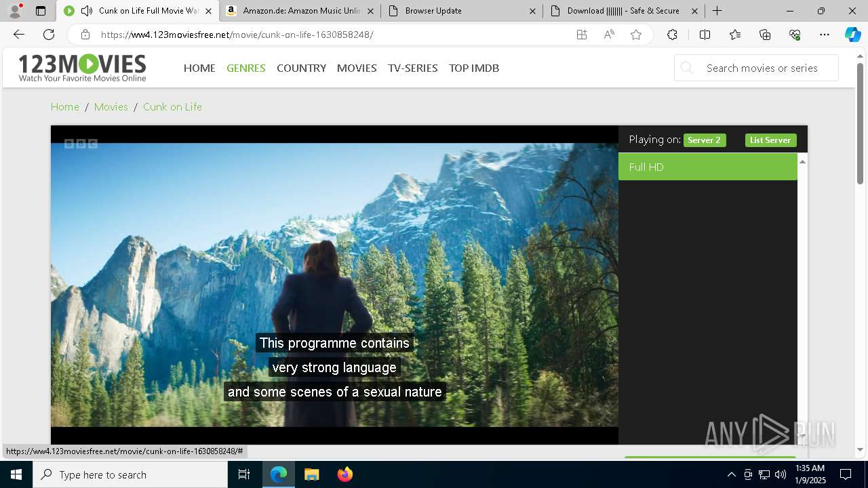Select the Server 2 button
The image size is (868, 488).
[705, 140]
